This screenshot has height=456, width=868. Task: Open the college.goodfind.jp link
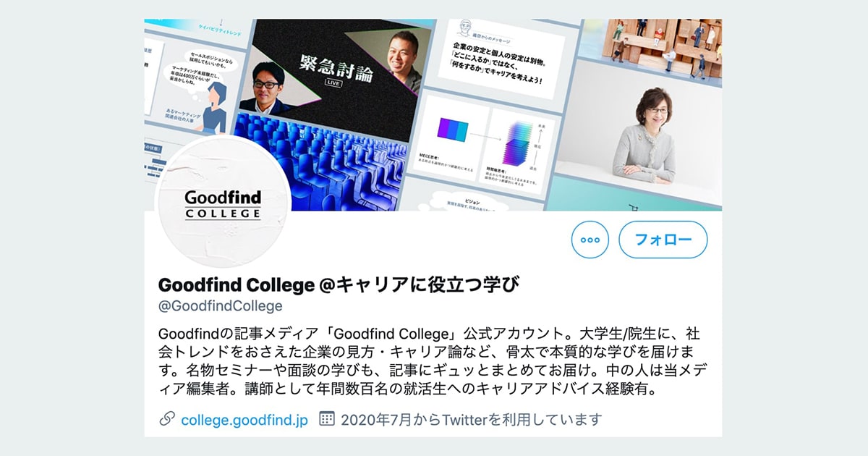pos(244,419)
